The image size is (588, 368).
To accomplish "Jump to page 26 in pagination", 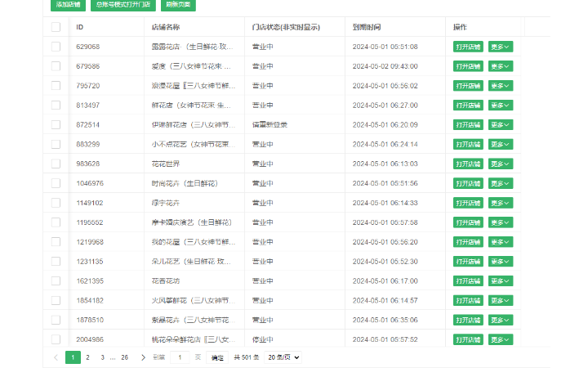I will tap(124, 357).
